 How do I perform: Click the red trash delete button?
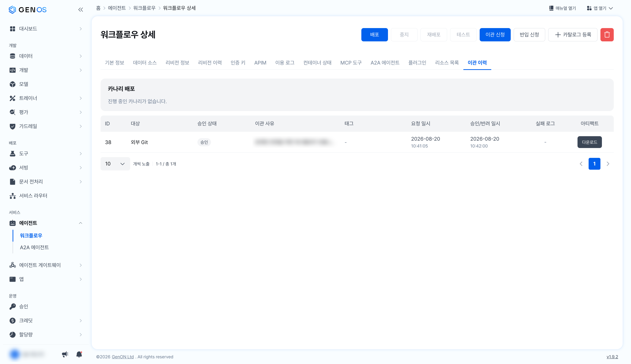click(x=607, y=34)
